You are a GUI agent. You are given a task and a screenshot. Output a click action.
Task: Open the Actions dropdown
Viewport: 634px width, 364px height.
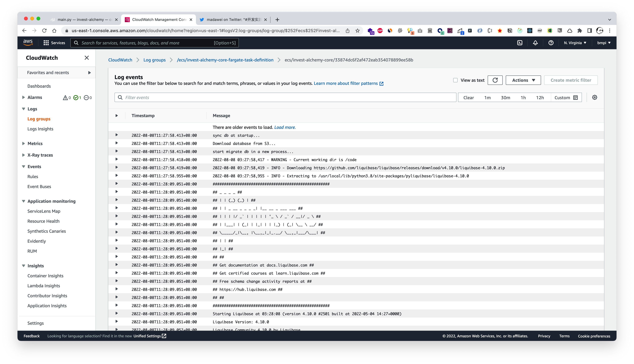click(523, 80)
